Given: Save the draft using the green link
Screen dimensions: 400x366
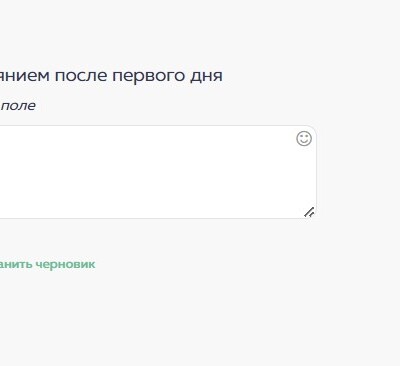Looking at the screenshot, I should tap(47, 264).
